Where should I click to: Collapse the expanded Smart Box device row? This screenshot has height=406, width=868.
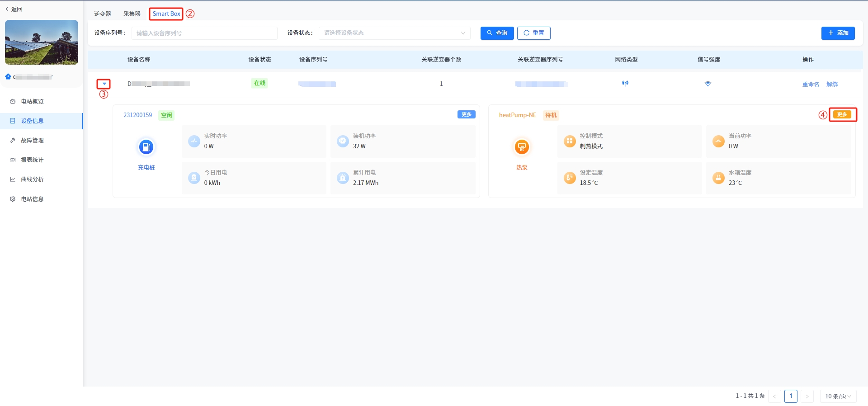click(104, 84)
